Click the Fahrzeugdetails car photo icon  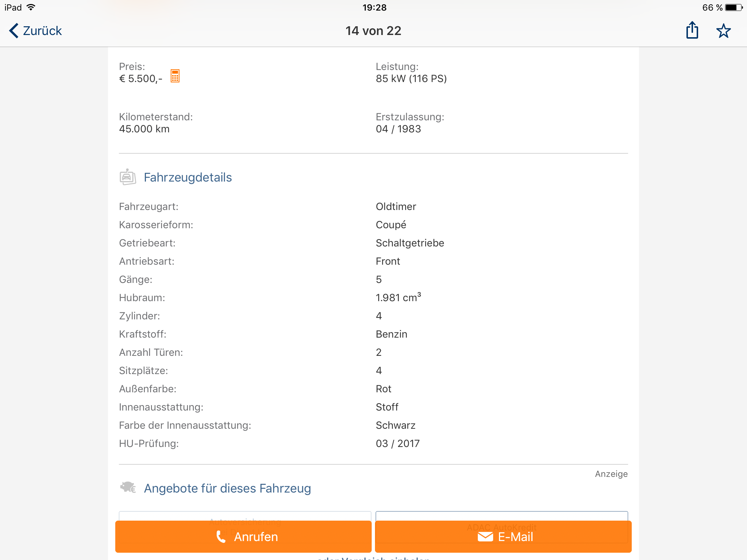click(128, 177)
